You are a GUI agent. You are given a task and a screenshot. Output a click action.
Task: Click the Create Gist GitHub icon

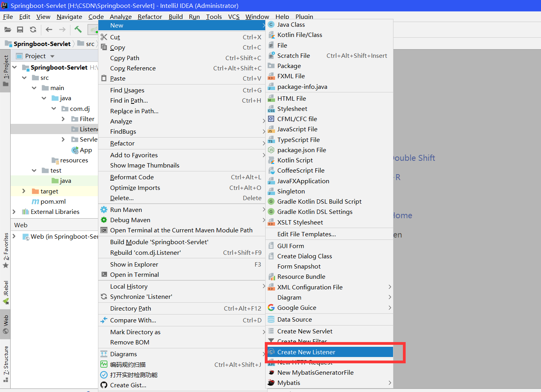[104, 385]
